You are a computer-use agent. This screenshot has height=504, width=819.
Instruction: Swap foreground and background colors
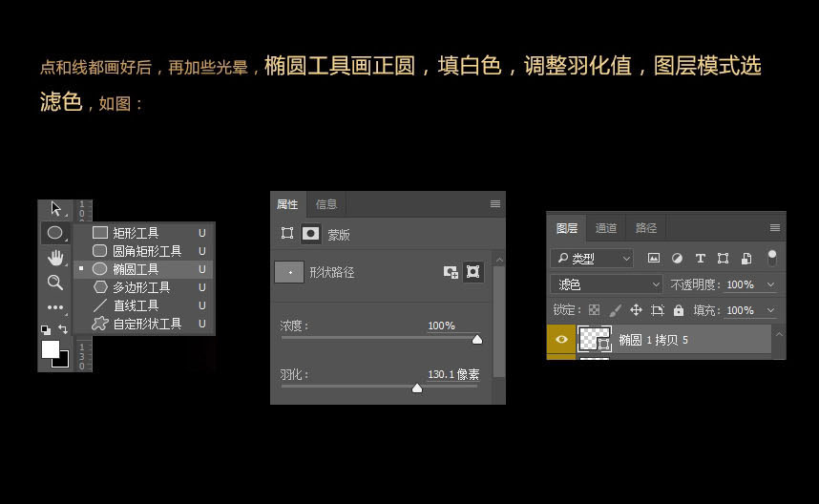click(63, 329)
